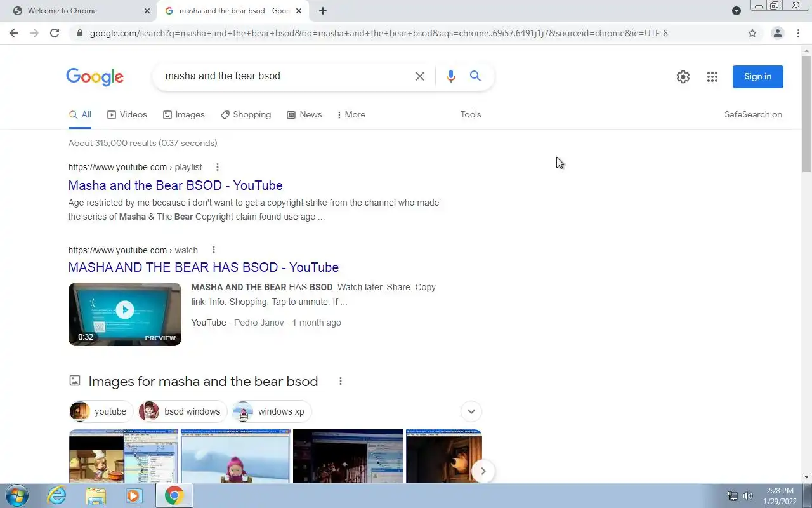Click the https://www.youtube.com › watch breadcrumb
This screenshot has height=508, width=812.
pos(133,250)
